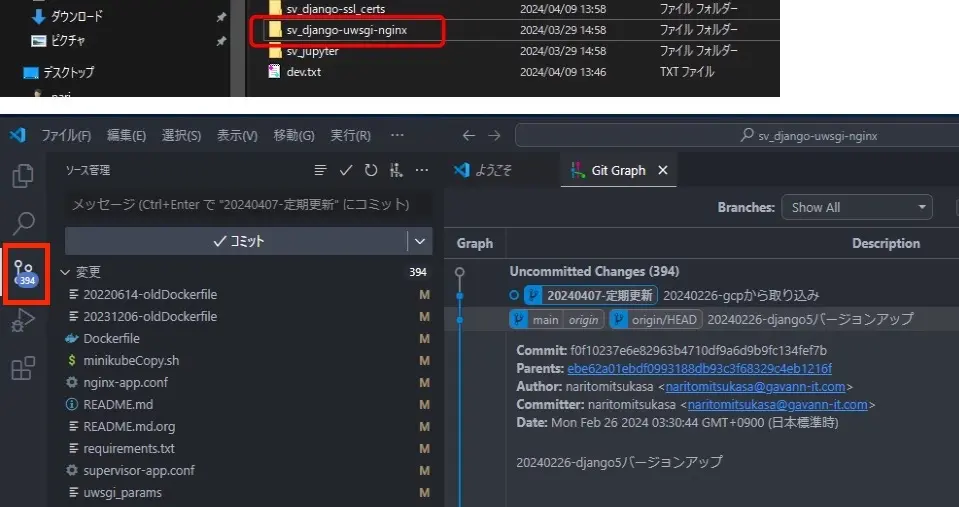Image resolution: width=959 pixels, height=507 pixels.
Task: Close the Git Graph tab
Action: click(x=663, y=171)
